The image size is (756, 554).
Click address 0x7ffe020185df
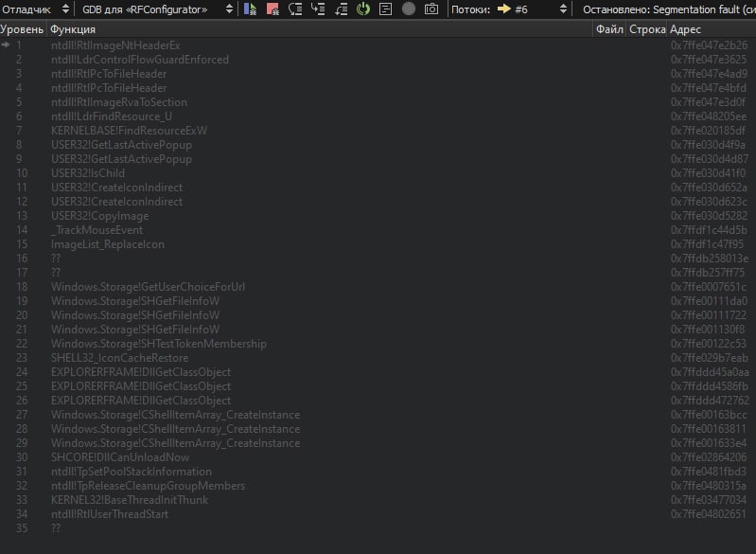pos(709,131)
